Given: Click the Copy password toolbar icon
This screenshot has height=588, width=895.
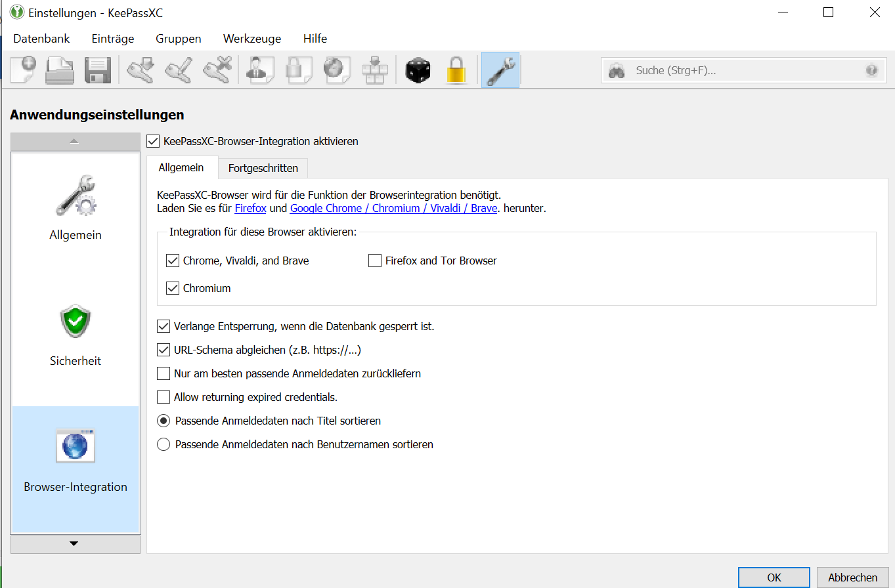Looking at the screenshot, I should click(299, 70).
